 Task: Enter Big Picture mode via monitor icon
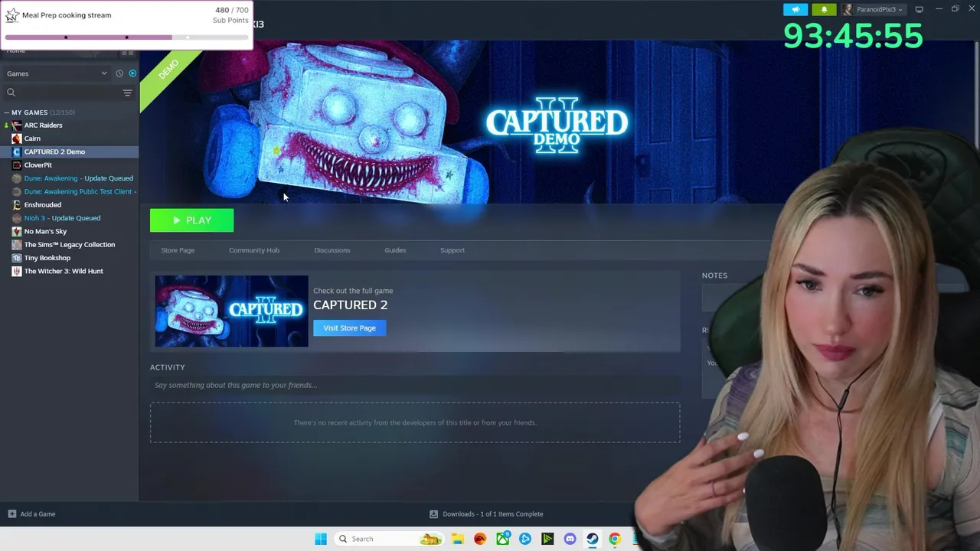click(919, 9)
